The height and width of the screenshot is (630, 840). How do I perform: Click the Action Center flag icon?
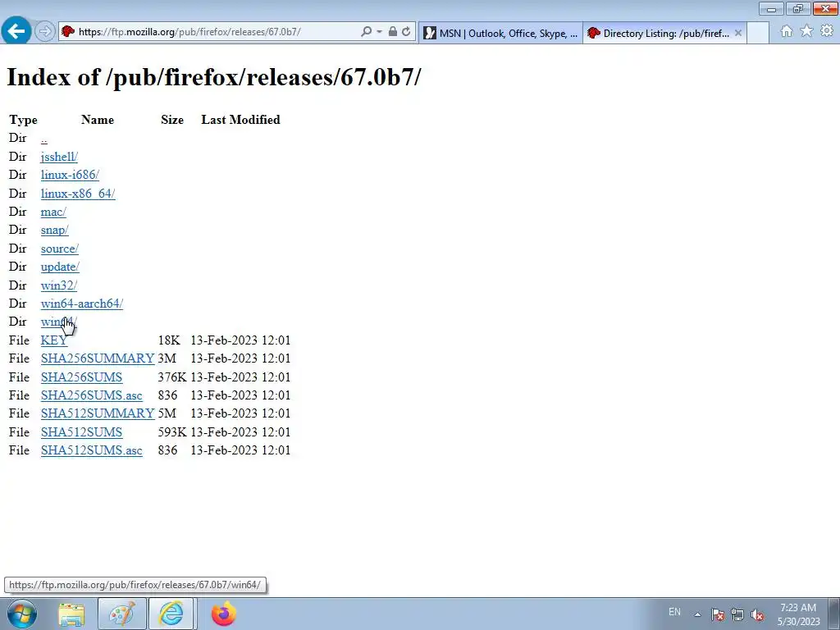718,614
